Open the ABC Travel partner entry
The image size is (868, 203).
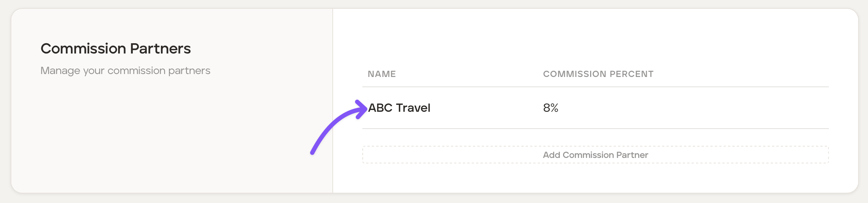coord(399,108)
